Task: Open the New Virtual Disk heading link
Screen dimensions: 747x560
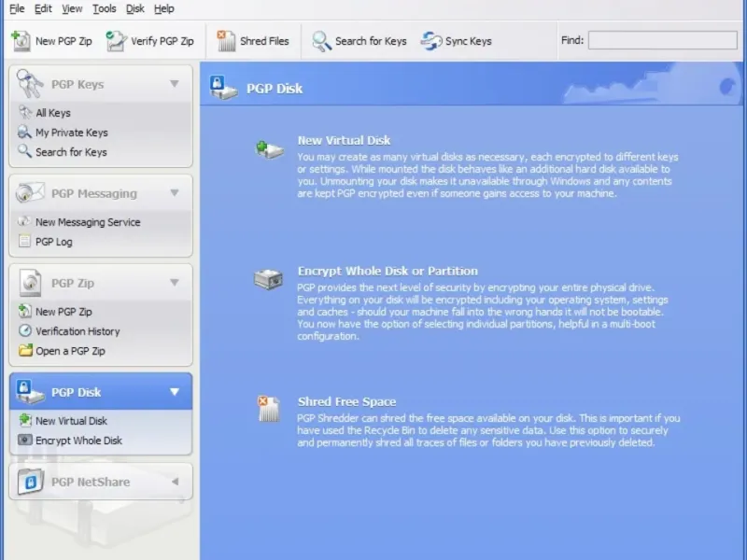Action: coord(344,141)
